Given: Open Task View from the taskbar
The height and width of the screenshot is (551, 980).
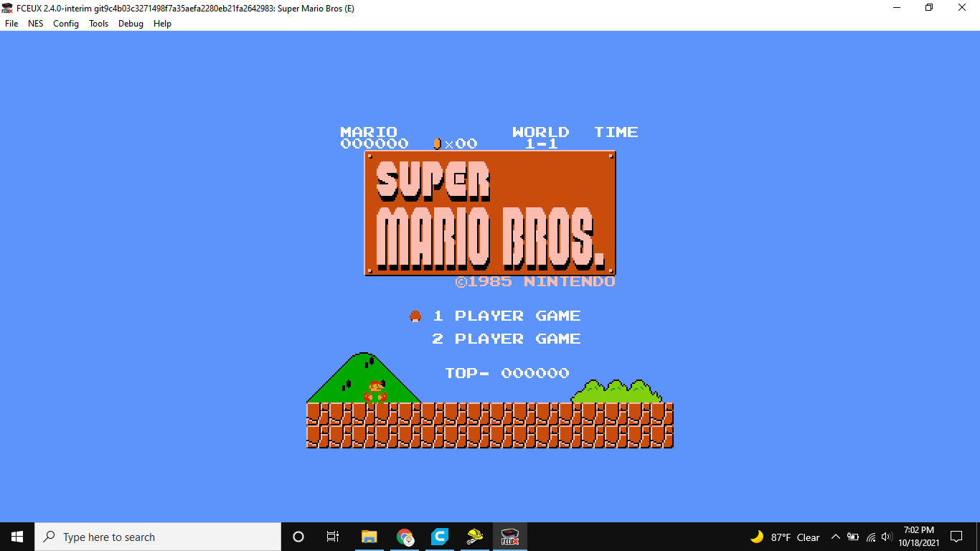Looking at the screenshot, I should click(x=332, y=537).
